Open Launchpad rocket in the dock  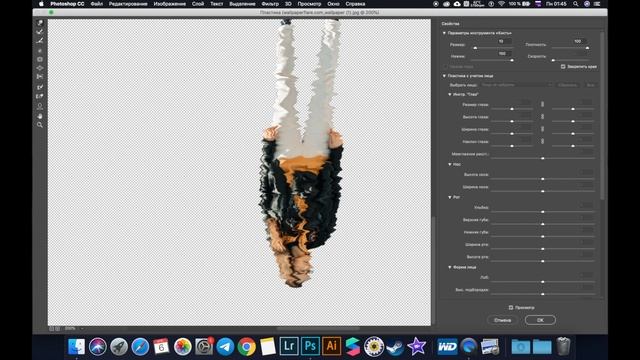(x=119, y=347)
